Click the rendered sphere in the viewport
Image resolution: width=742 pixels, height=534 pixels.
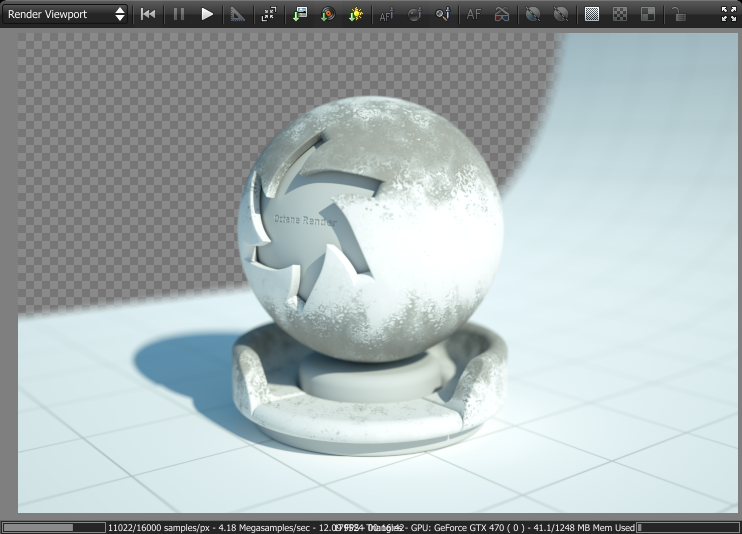pos(371,229)
